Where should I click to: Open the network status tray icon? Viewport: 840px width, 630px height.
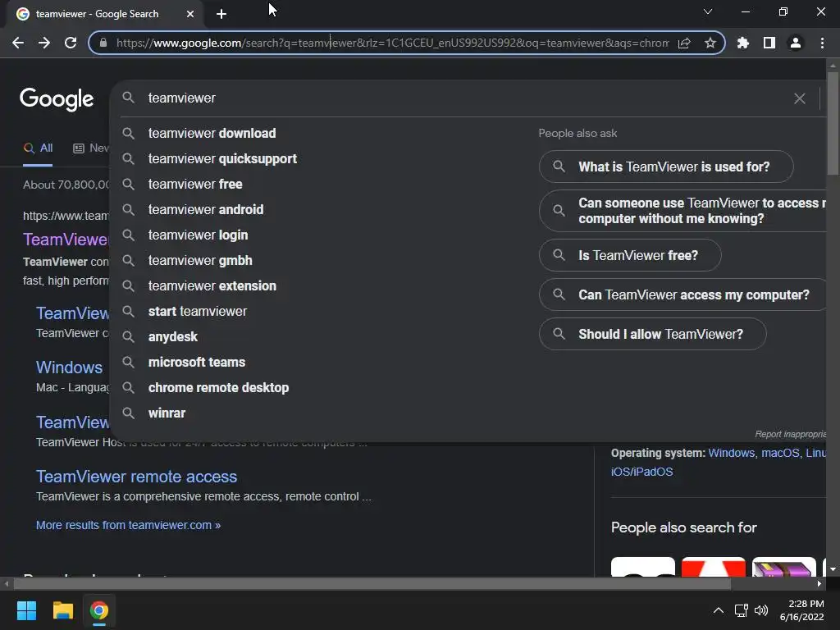(742, 610)
